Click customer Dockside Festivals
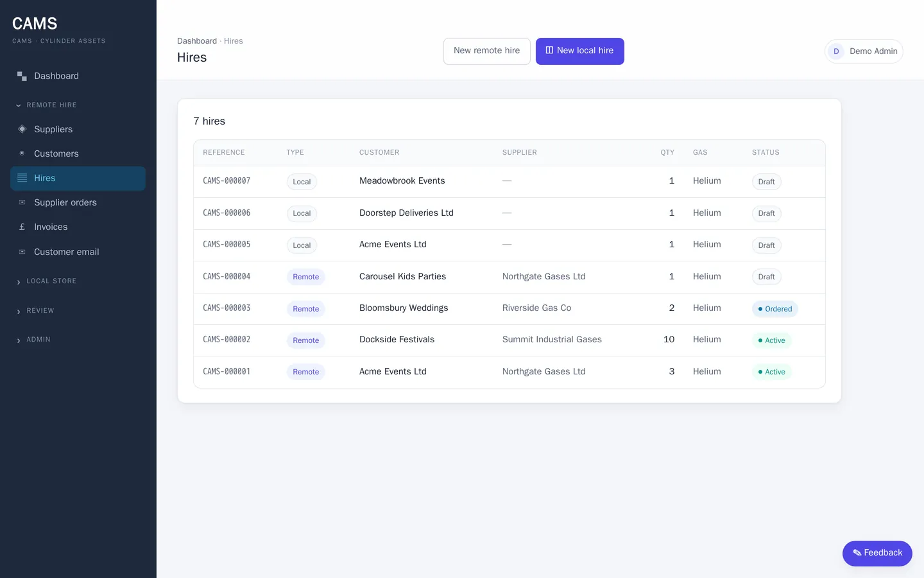The image size is (924, 578). (x=397, y=340)
